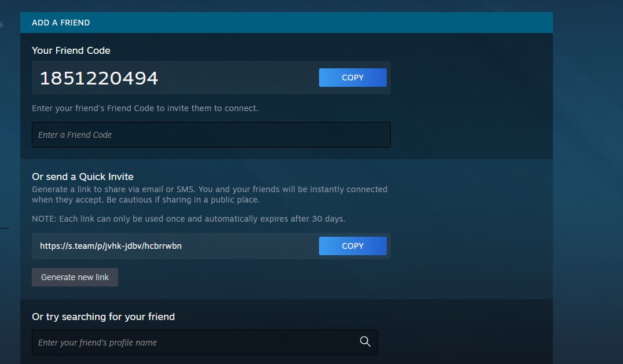Select the friend code number 1851220494
The height and width of the screenshot is (364, 623).
pos(99,78)
